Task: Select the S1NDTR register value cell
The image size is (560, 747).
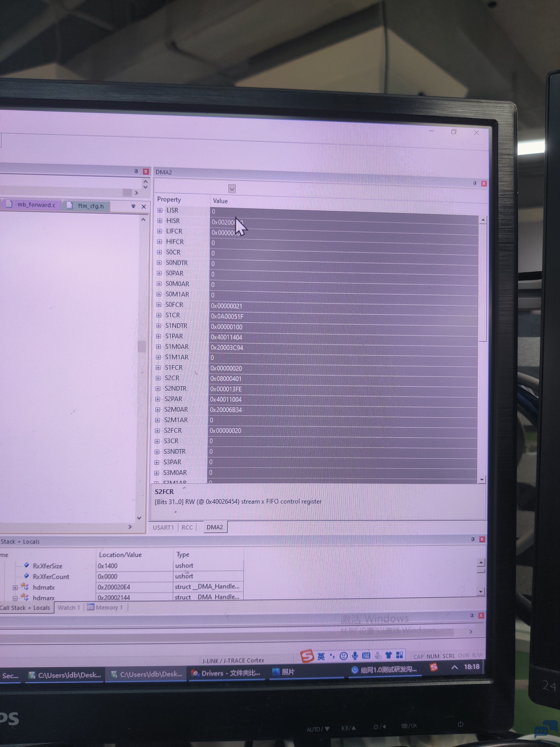Action: (x=227, y=327)
